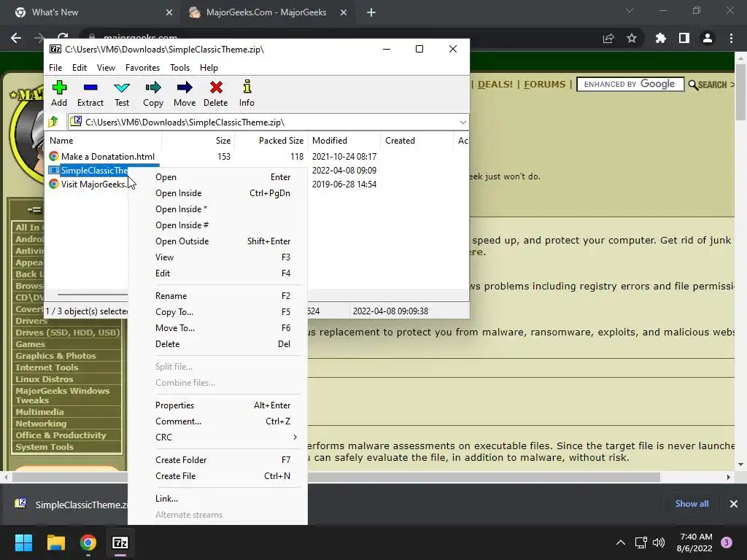
Task: Open the Chrome three-dot menu
Action: (x=731, y=38)
